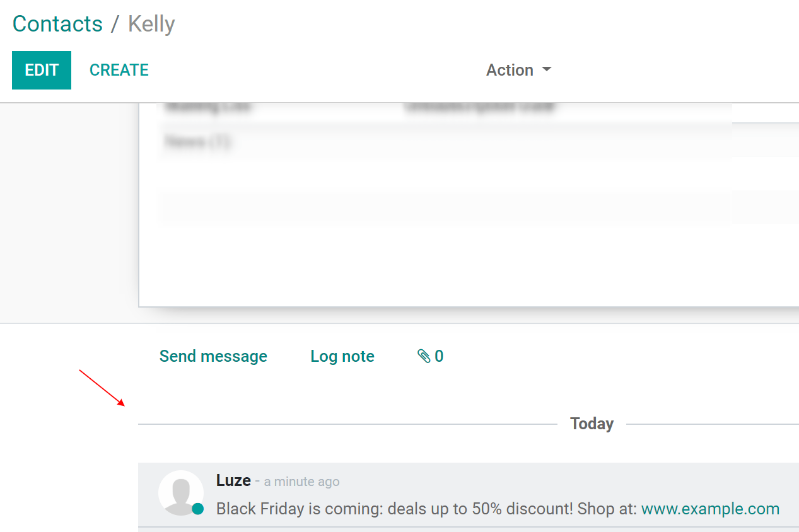The image size is (799, 532).
Task: Click the 'a minute ago' timestamp
Action: click(301, 482)
